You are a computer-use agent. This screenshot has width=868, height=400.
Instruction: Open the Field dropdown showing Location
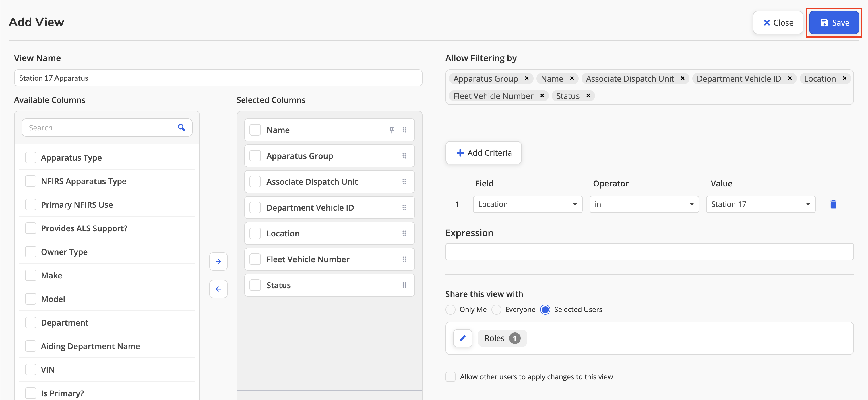point(528,204)
